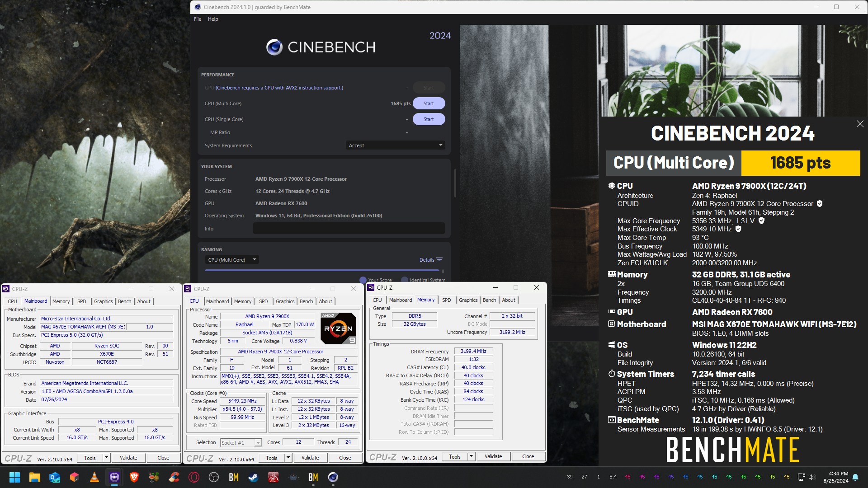Open the Windows Start menu

coord(14,477)
